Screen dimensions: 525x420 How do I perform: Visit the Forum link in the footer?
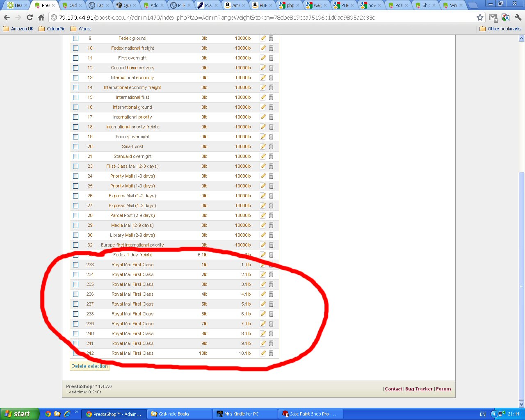pyautogui.click(x=443, y=389)
